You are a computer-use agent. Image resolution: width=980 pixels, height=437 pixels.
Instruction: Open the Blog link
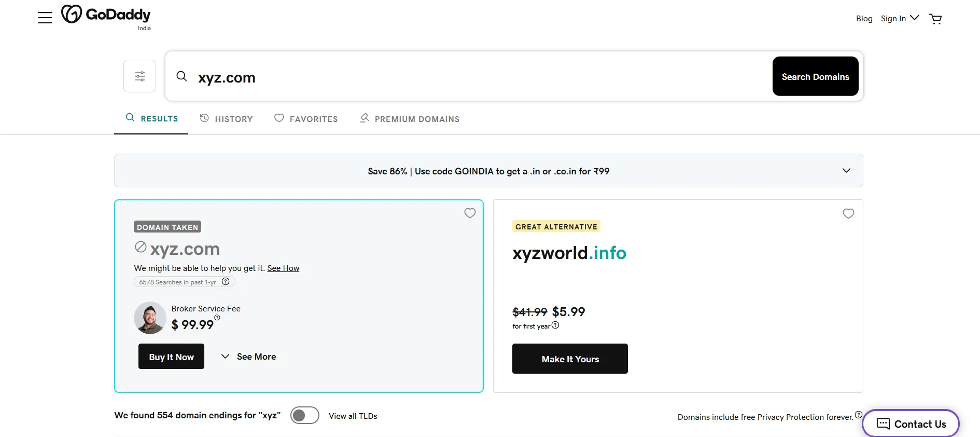click(x=864, y=19)
